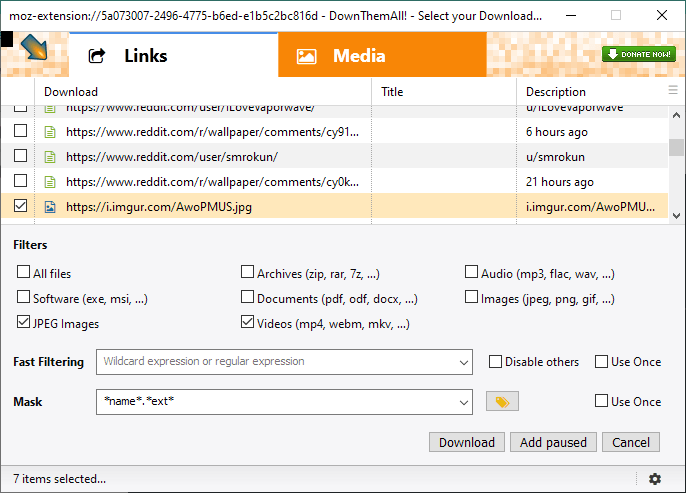Click document icon for cy0k wallpaper link

tap(50, 182)
